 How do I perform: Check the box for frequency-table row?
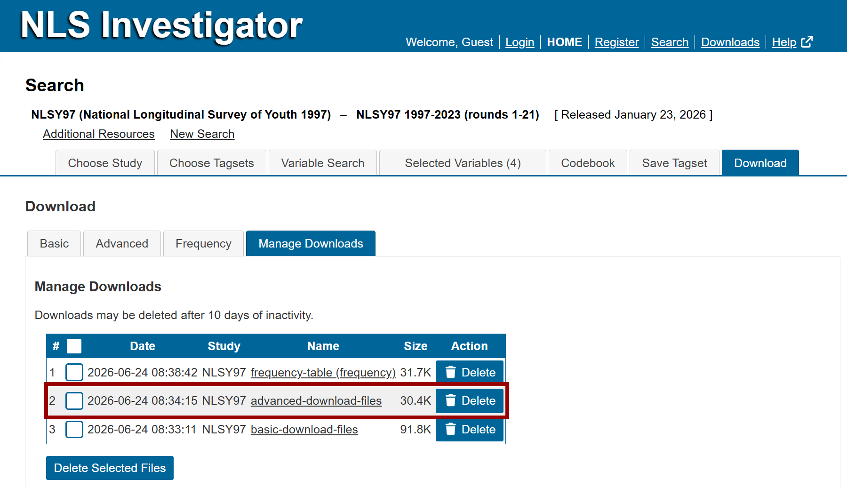point(74,372)
